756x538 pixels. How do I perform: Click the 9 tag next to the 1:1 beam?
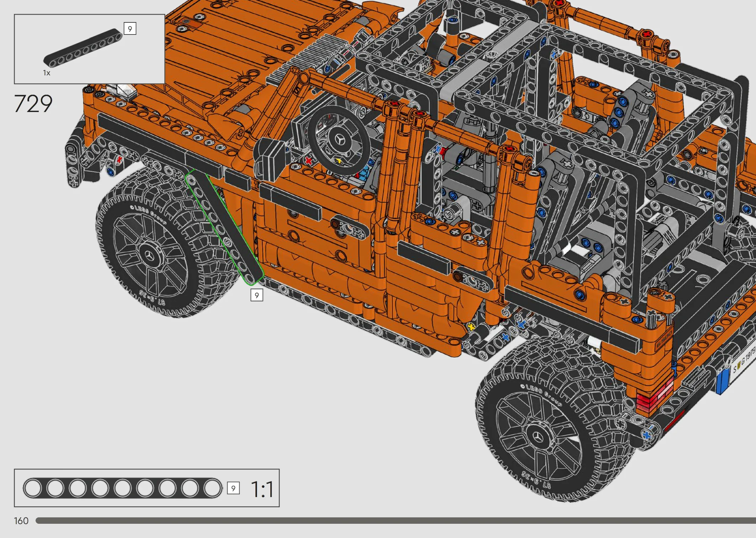tap(233, 488)
